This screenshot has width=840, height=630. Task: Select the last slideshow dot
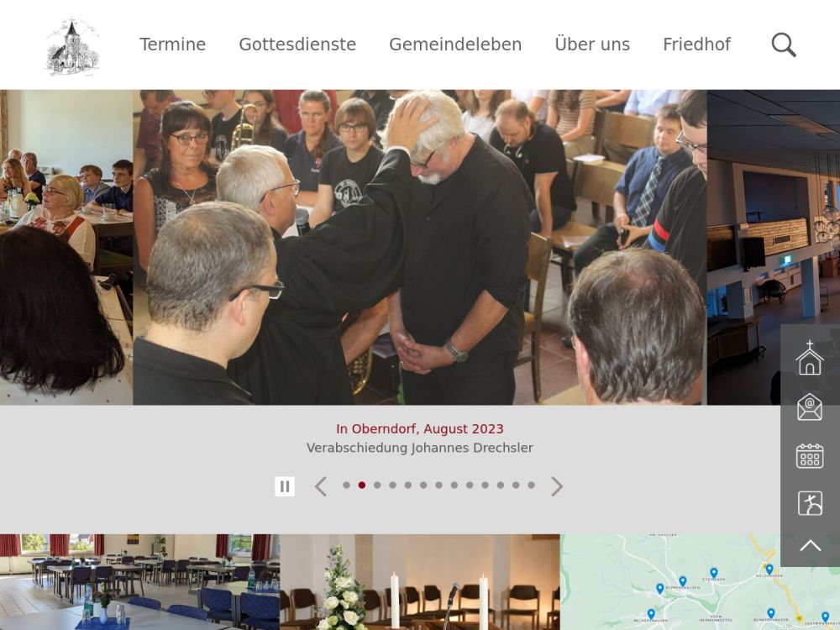(x=531, y=486)
